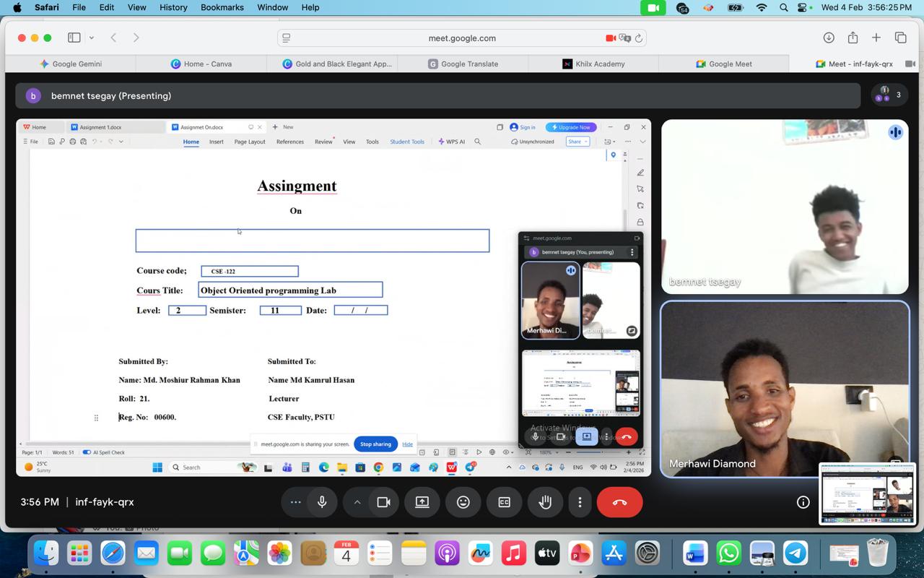Open more options three-dot menu in Meet
The height and width of the screenshot is (578, 924).
pyautogui.click(x=580, y=502)
